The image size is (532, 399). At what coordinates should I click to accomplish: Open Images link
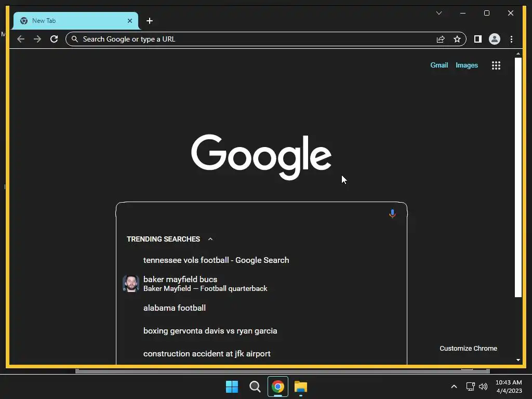467,65
